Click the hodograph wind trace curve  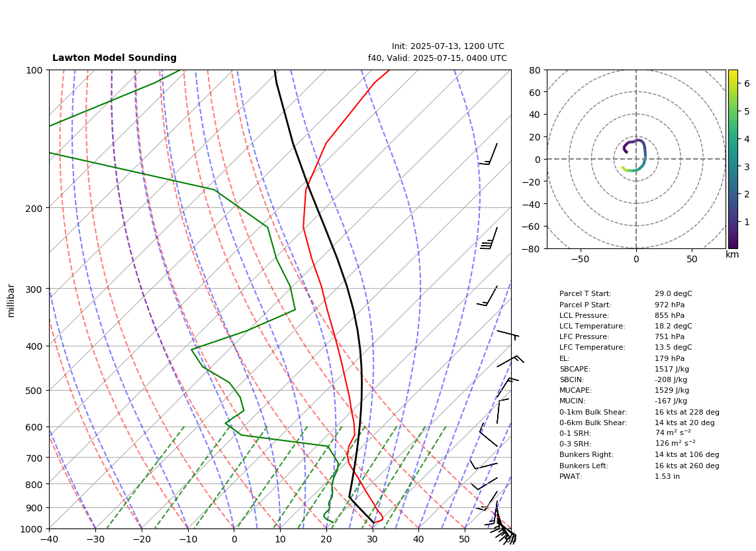(x=644, y=154)
